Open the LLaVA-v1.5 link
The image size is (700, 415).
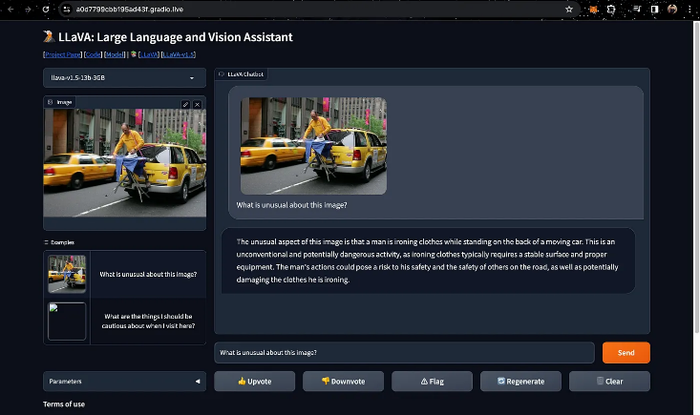pyautogui.click(x=178, y=54)
